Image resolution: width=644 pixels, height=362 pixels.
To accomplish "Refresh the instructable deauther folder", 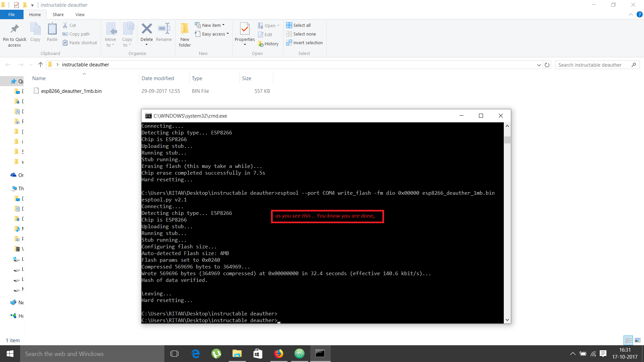I will (547, 65).
